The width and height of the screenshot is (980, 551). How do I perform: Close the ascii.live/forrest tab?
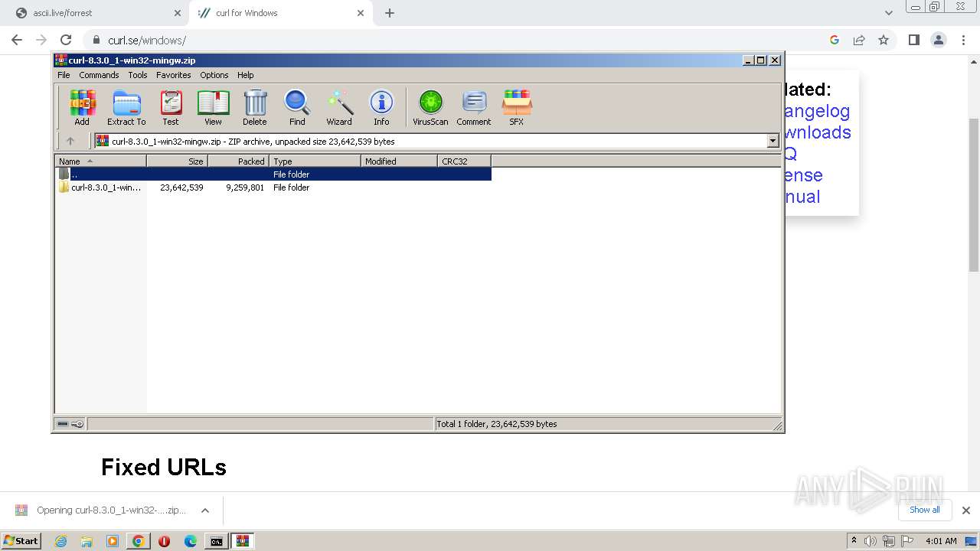(x=178, y=13)
